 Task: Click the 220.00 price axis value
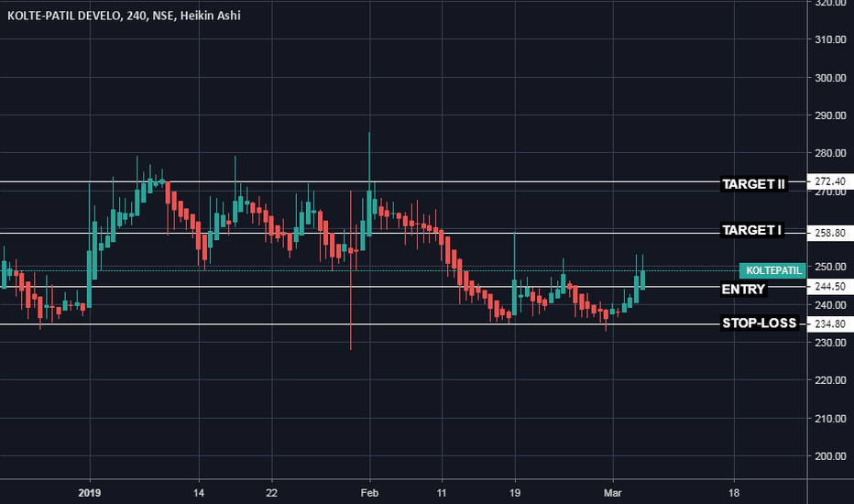(x=830, y=380)
